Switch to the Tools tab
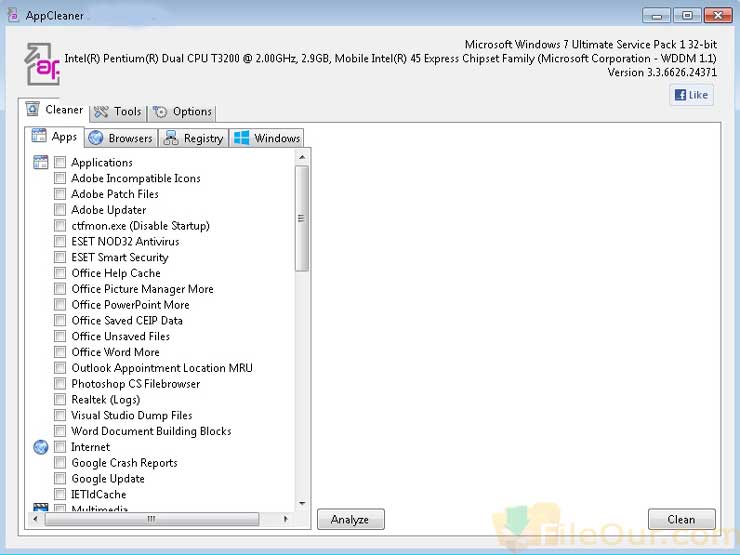This screenshot has width=740, height=555. coord(118,112)
